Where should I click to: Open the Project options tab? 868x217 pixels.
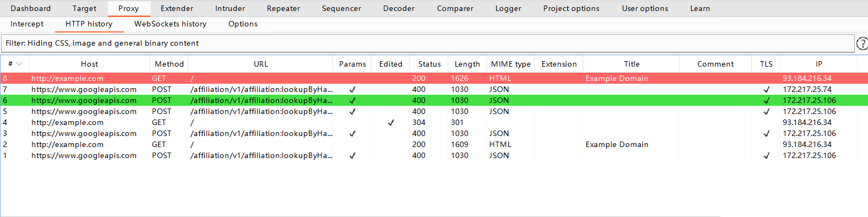571,8
